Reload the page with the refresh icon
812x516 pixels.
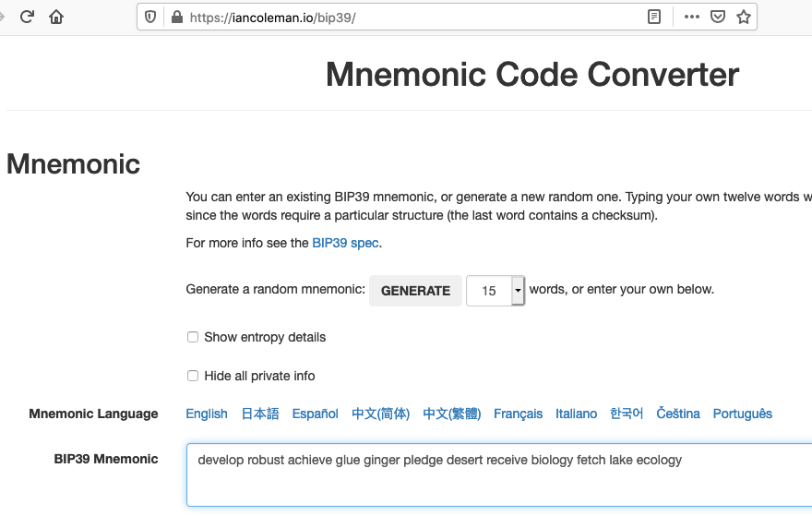[x=27, y=18]
